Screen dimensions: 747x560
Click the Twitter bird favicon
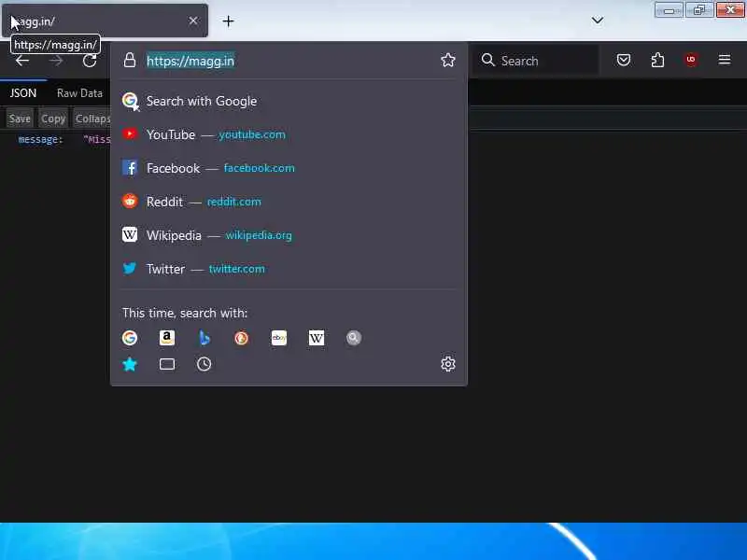pos(130,268)
